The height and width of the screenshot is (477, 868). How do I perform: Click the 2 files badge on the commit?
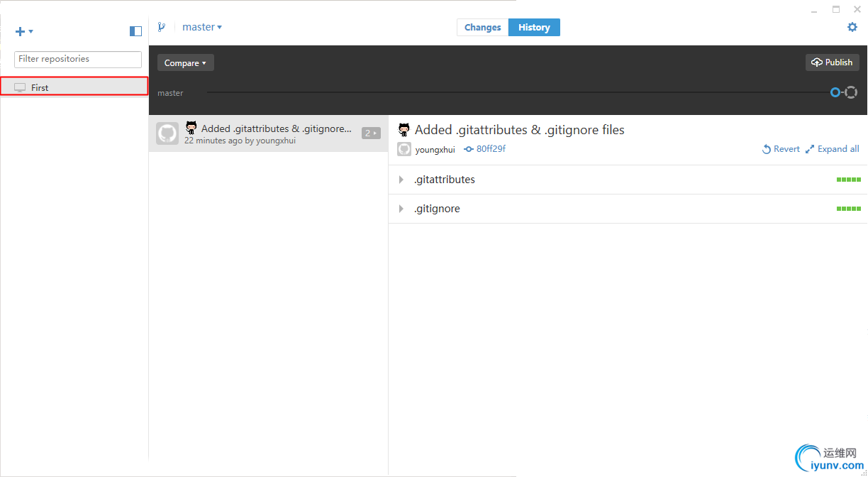coord(371,133)
